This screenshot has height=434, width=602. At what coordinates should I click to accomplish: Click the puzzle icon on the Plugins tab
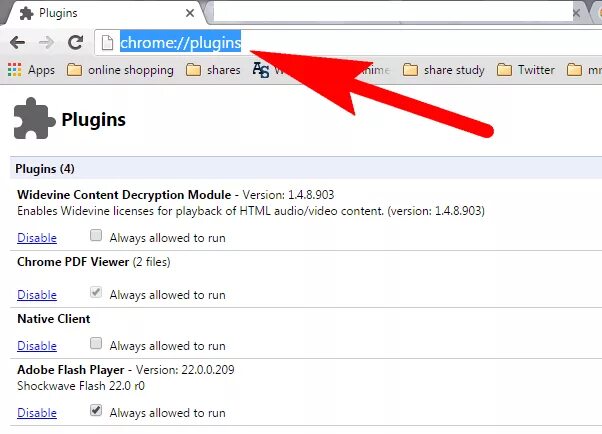[26, 13]
